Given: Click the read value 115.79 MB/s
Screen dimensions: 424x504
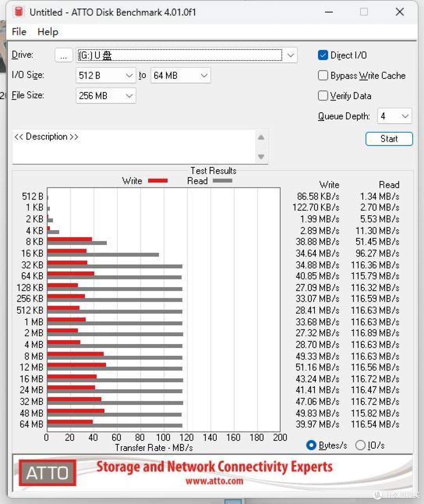Looking at the screenshot, I should [375, 276].
